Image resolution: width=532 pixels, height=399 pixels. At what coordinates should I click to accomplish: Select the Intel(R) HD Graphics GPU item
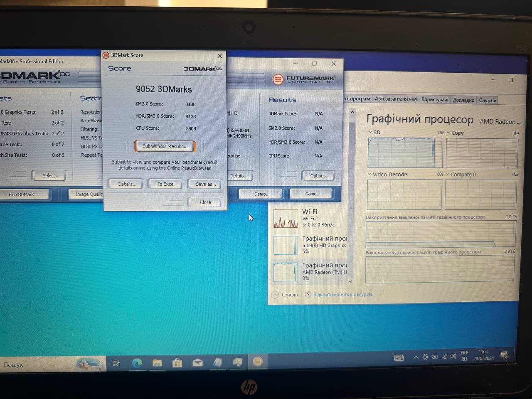pyautogui.click(x=310, y=244)
